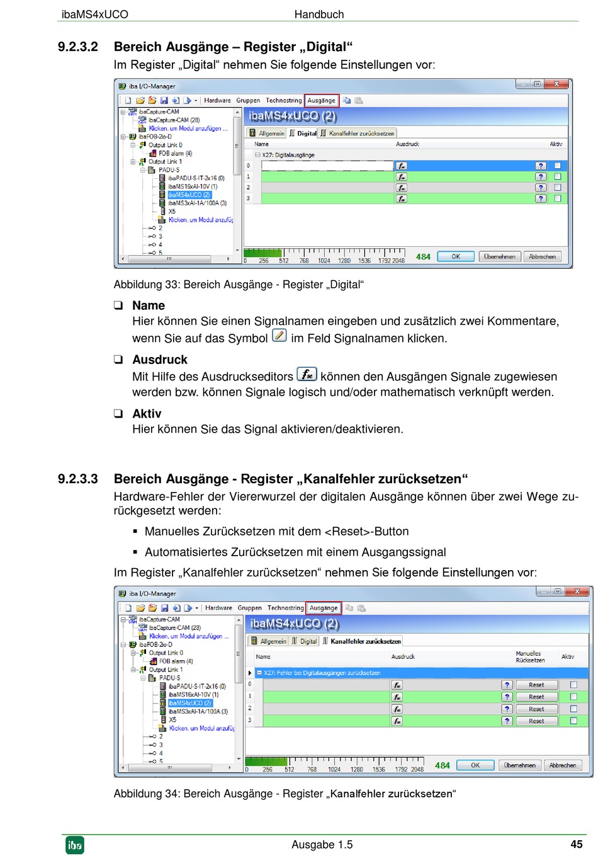Image resolution: width=598 pixels, height=868 pixels.
Task: Open expression editor for row 0 under Digitalausgänge
Action: (x=402, y=166)
